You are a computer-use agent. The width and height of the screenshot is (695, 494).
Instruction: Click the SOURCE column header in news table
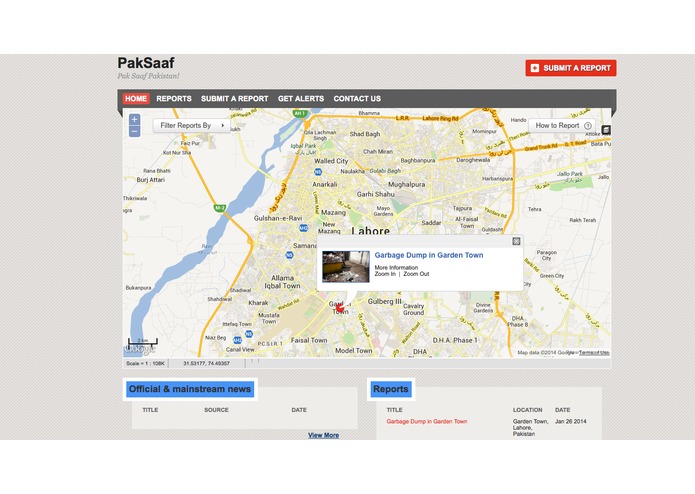pos(216,410)
